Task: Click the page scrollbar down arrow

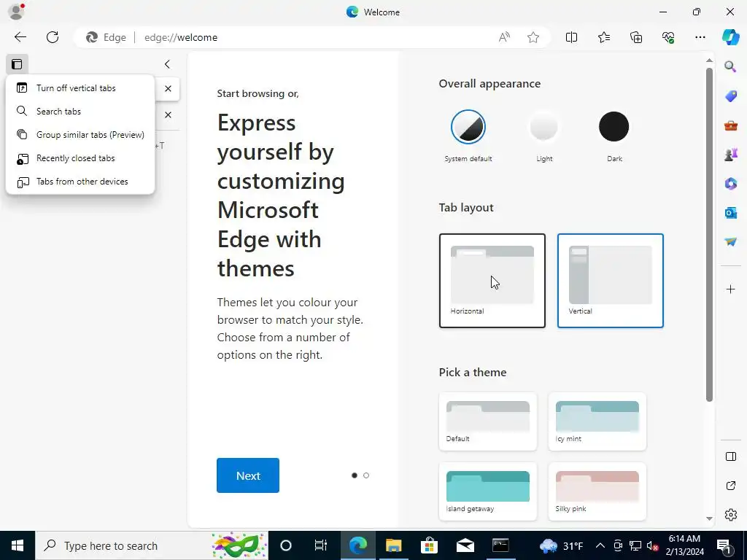Action: coord(709,518)
